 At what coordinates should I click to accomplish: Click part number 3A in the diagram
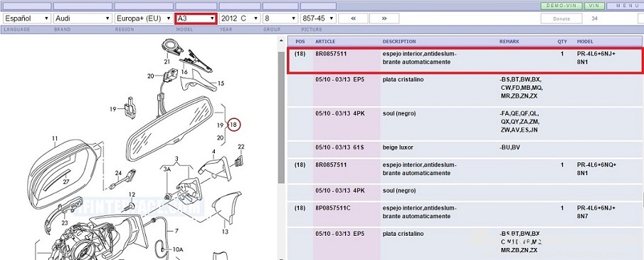click(167, 169)
